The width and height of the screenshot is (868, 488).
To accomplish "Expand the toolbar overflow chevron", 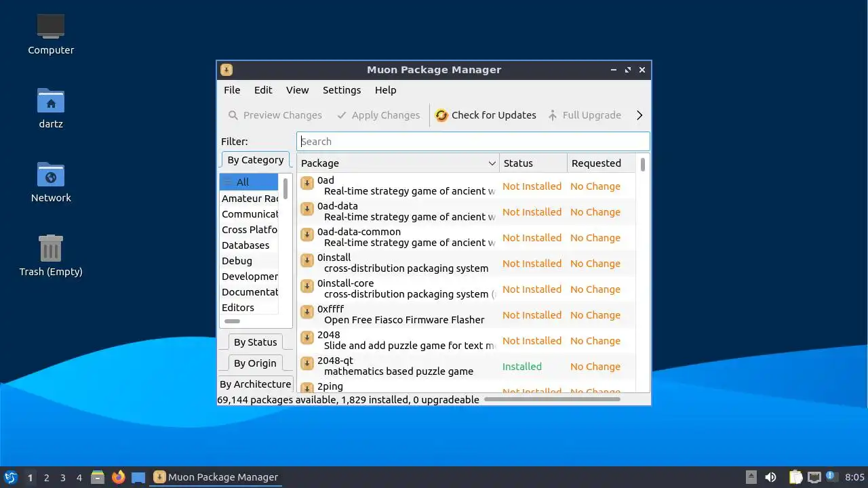I will (639, 115).
